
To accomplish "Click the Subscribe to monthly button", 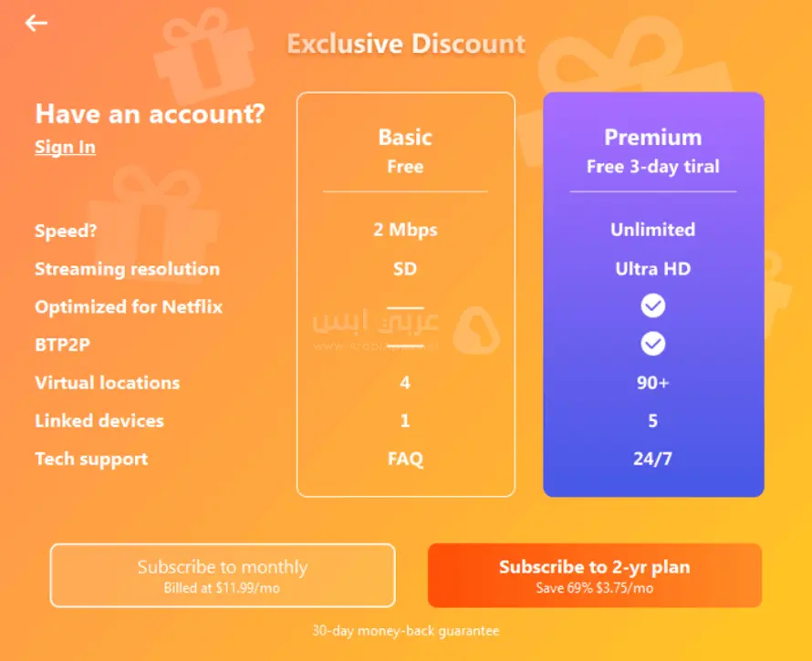I will pyautogui.click(x=223, y=575).
